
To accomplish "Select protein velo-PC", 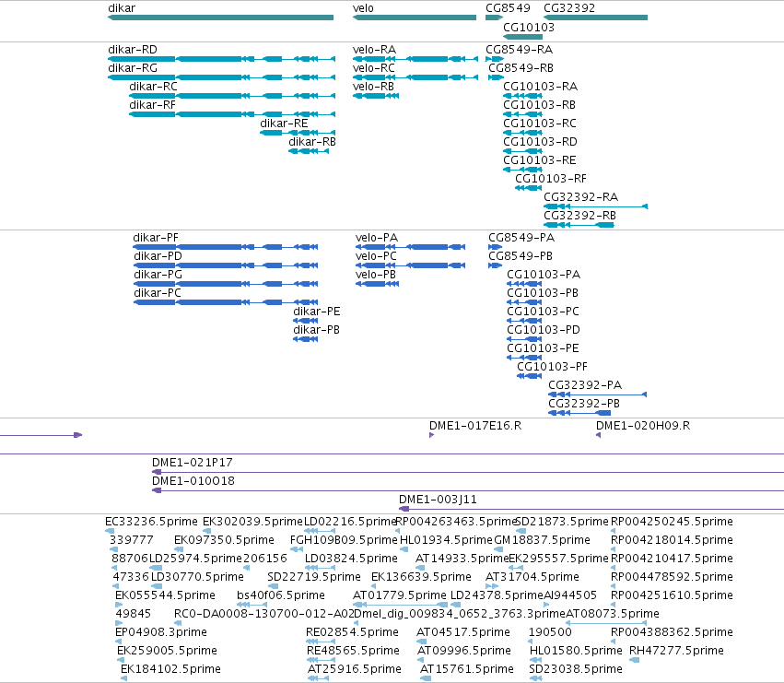I will tap(411, 265).
